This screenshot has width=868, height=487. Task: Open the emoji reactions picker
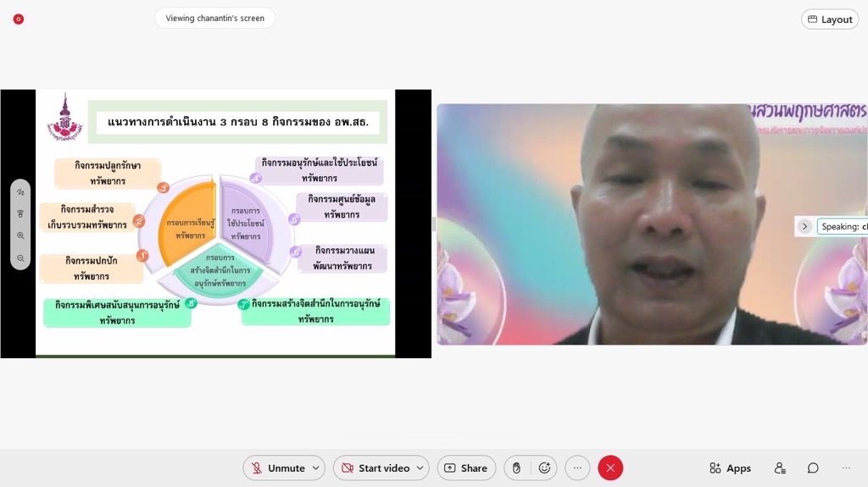(544, 468)
